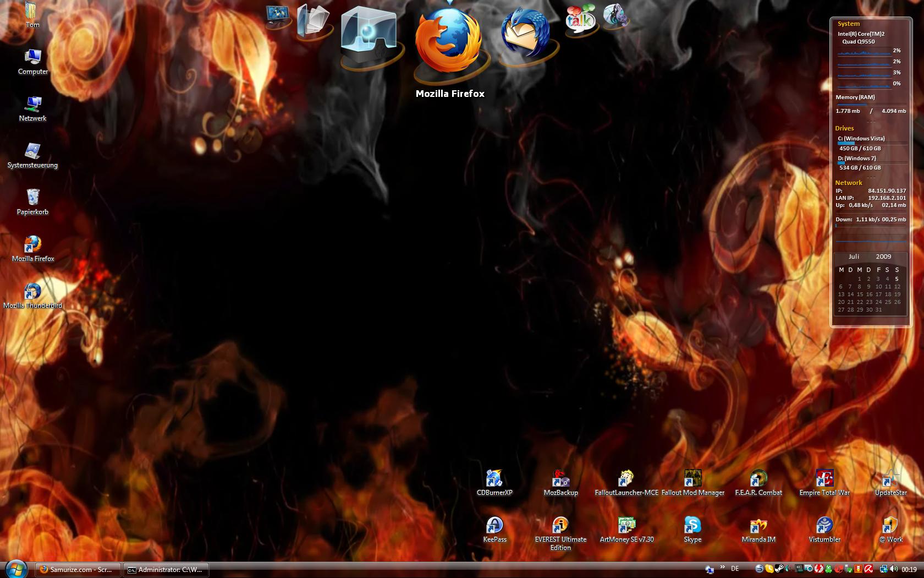This screenshot has height=578, width=924.
Task: Select the Mozilla Thunderbird desktop shortcut
Action: (32, 296)
